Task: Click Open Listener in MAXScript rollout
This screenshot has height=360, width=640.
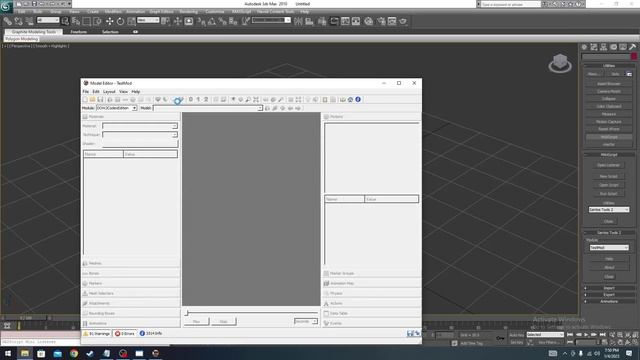Action: pos(609,165)
